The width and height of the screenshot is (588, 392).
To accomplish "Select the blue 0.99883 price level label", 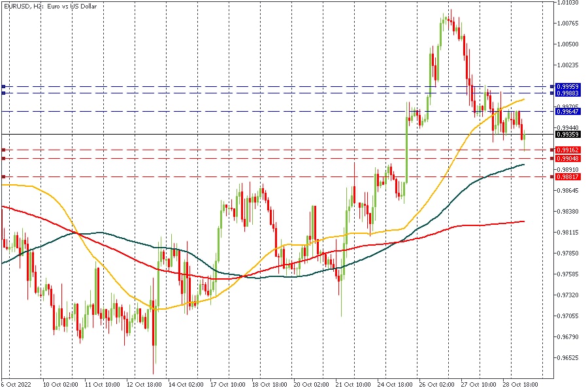I will (568, 93).
